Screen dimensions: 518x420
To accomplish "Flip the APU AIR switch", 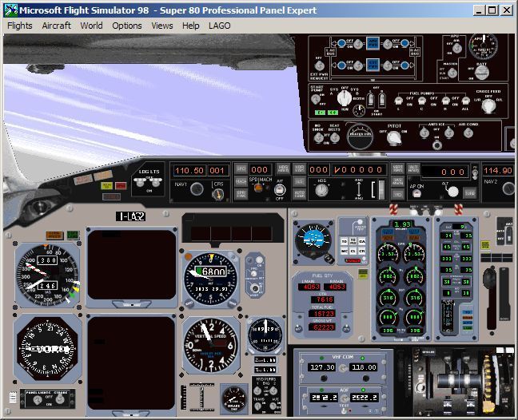I will (457, 48).
